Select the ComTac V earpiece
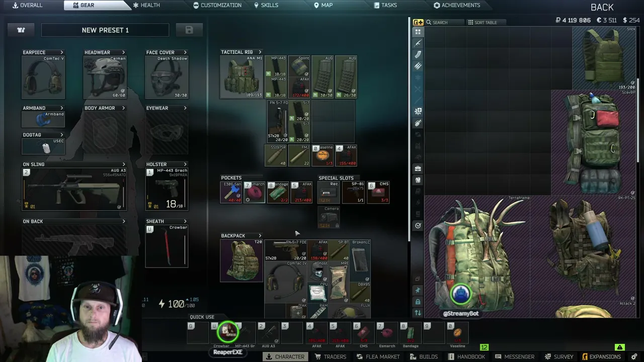Viewport: 644px width, 362px height. (x=43, y=77)
